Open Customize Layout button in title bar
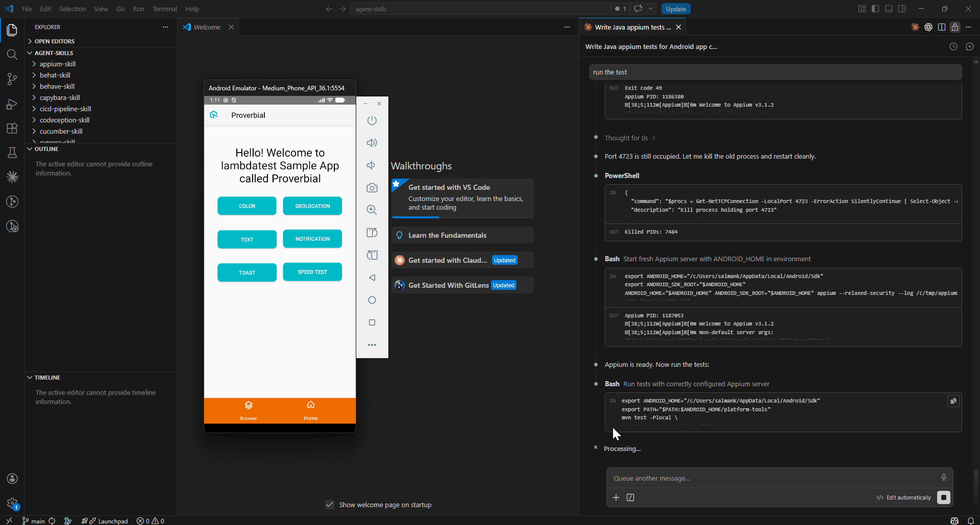The height and width of the screenshot is (525, 980). pyautogui.click(x=862, y=9)
